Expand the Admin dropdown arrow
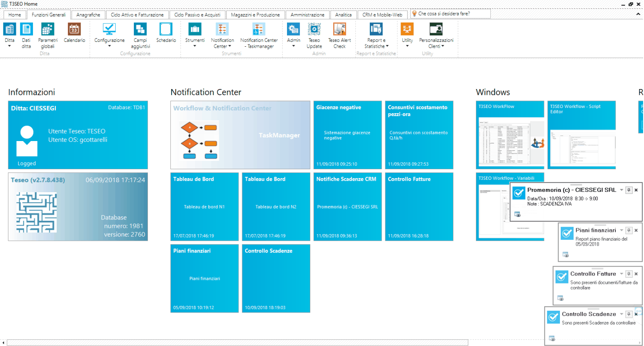Viewport: 644px width, 346px height. tap(294, 45)
